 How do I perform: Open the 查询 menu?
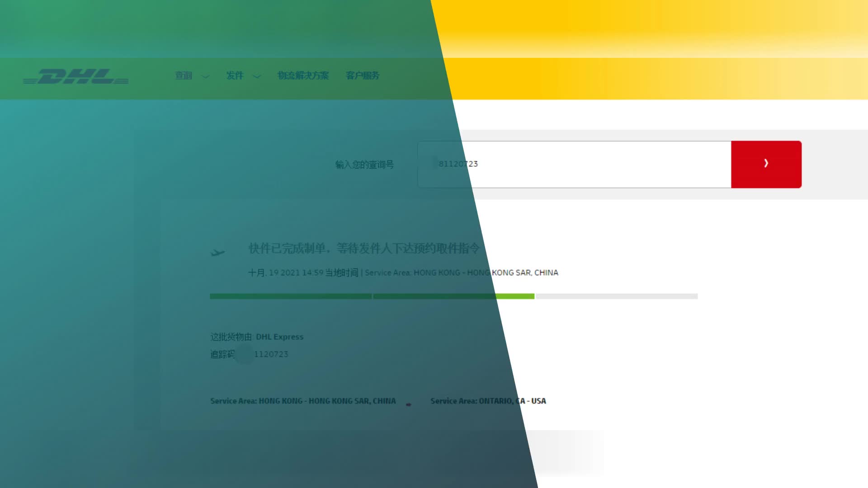click(184, 75)
